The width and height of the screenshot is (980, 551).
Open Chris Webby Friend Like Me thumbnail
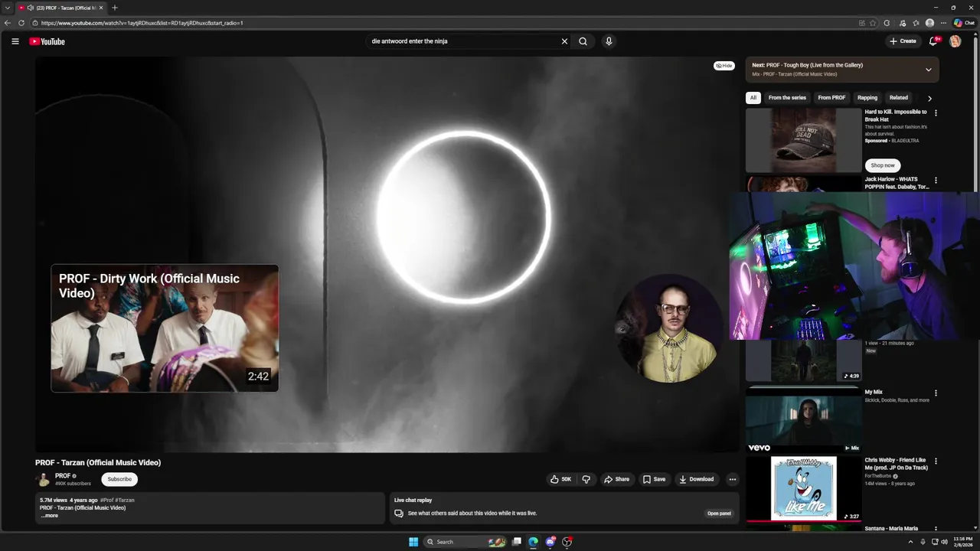804,488
